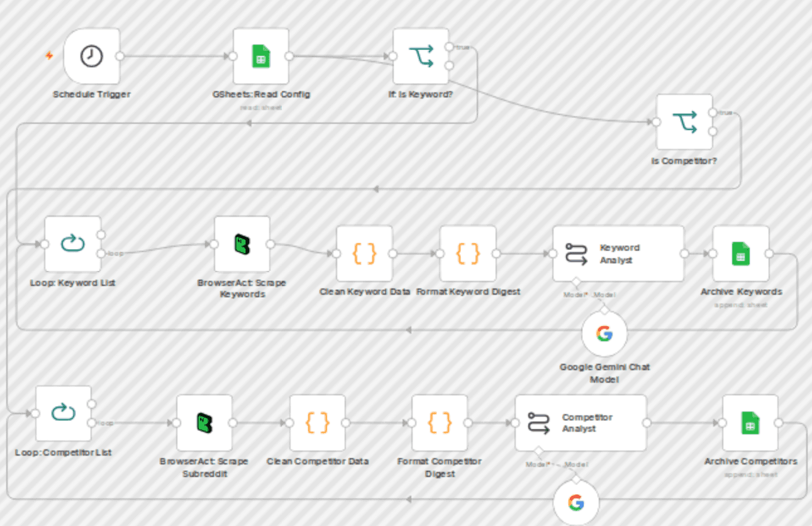Select the If: Is Keyword? branch node icon
Viewport: 812px width, 526px height.
(x=421, y=56)
